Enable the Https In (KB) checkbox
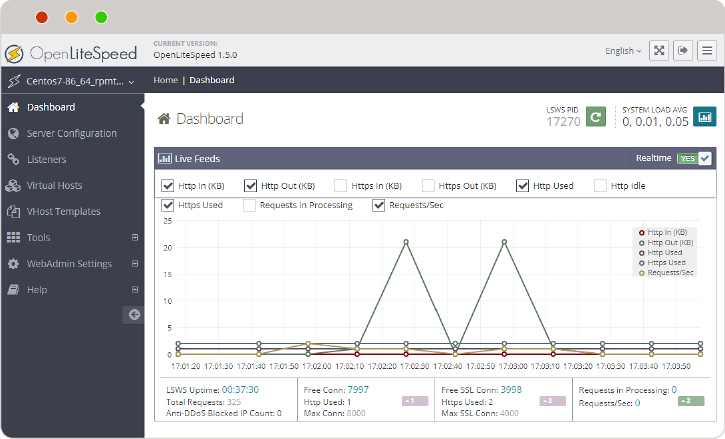This screenshot has height=439, width=725. point(341,185)
